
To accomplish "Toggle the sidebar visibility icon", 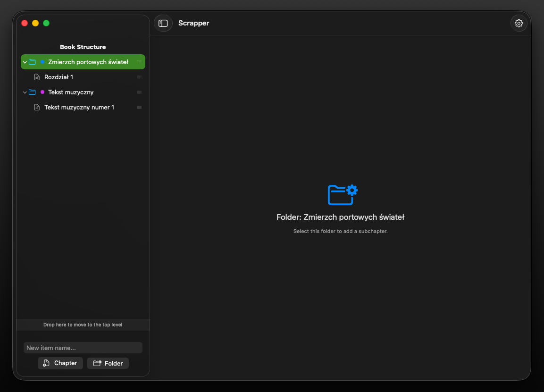I will click(x=163, y=23).
